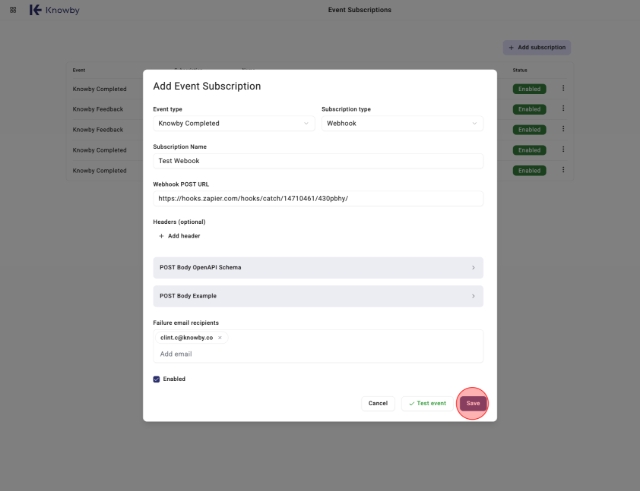This screenshot has height=491, width=640.
Task: Click the Knowby logo
Action: [55, 10]
